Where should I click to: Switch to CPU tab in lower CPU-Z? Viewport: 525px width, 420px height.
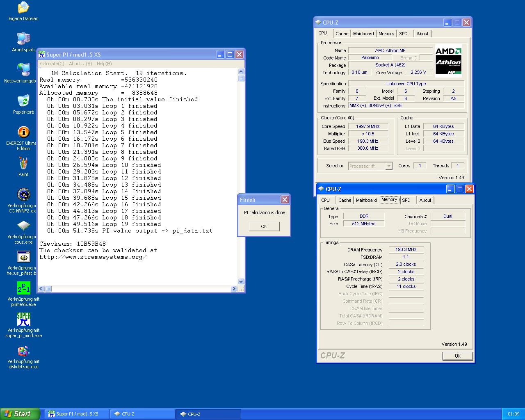coord(326,200)
